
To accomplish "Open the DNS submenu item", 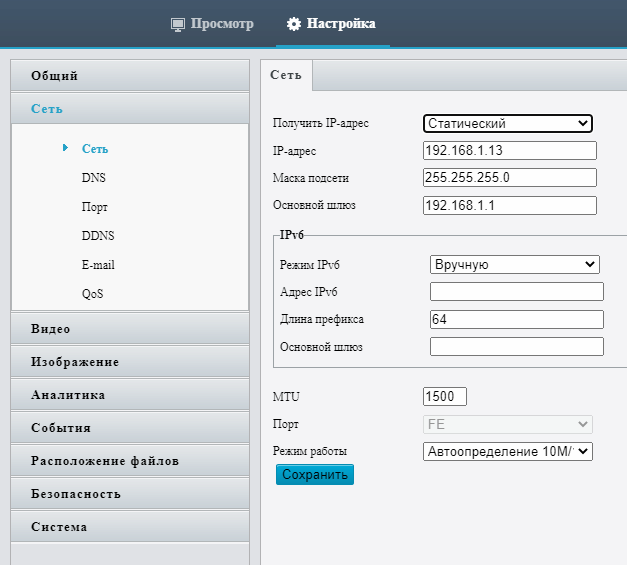I will click(x=94, y=178).
